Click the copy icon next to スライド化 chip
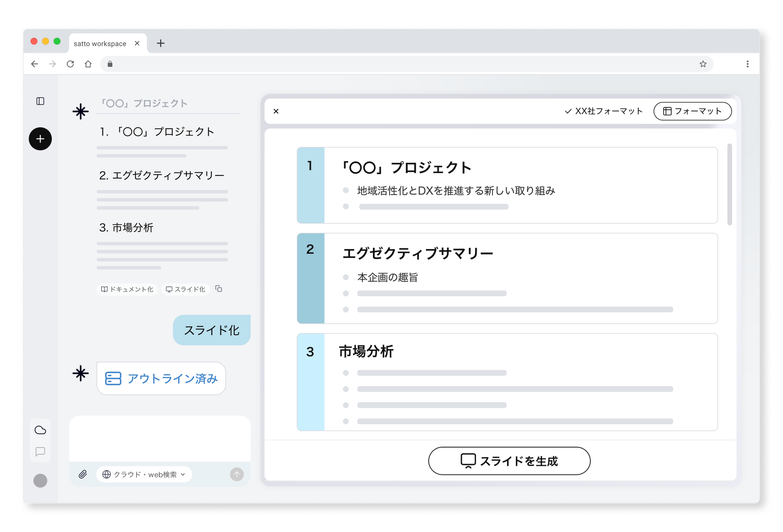Viewport: 783px width, 532px height. (x=218, y=289)
